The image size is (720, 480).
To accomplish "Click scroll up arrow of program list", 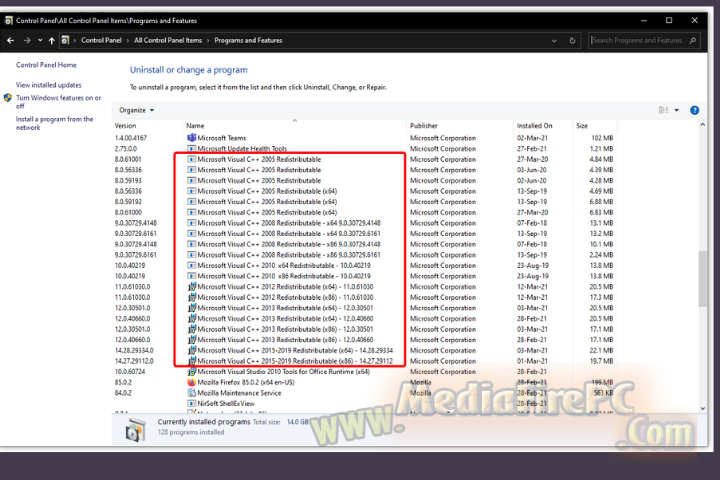I will click(x=703, y=124).
